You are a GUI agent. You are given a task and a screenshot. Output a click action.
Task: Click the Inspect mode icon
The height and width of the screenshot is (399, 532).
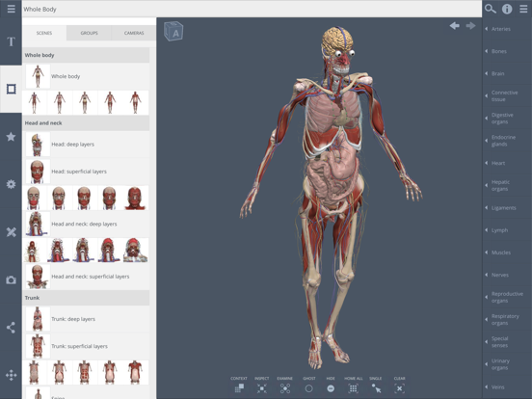pos(261,388)
